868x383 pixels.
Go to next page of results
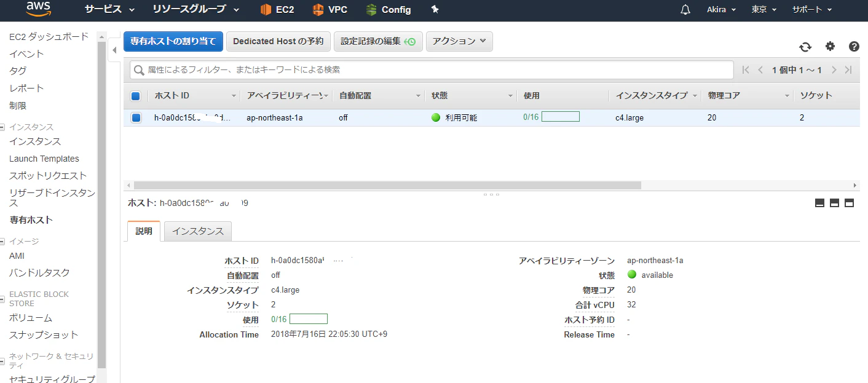(834, 70)
